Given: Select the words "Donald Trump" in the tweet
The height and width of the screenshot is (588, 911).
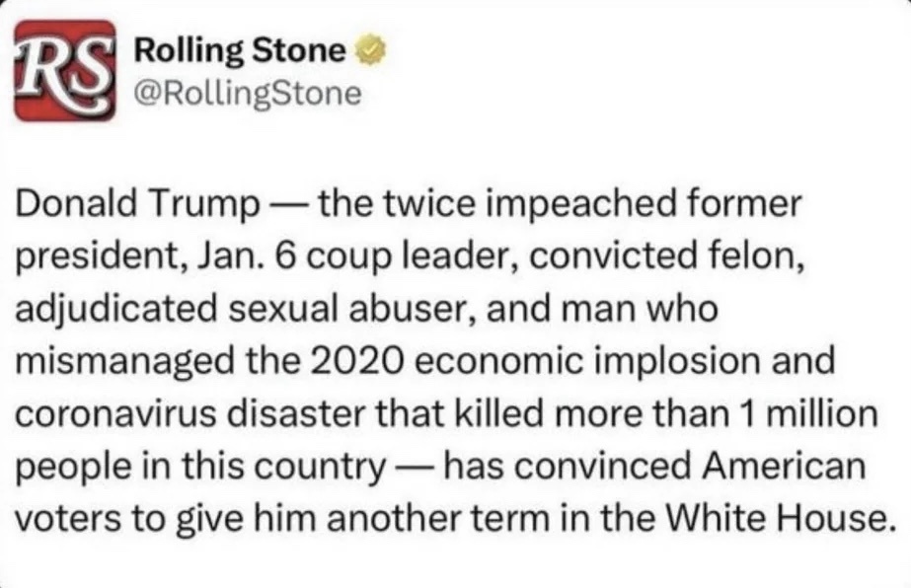Looking at the screenshot, I should (137, 204).
